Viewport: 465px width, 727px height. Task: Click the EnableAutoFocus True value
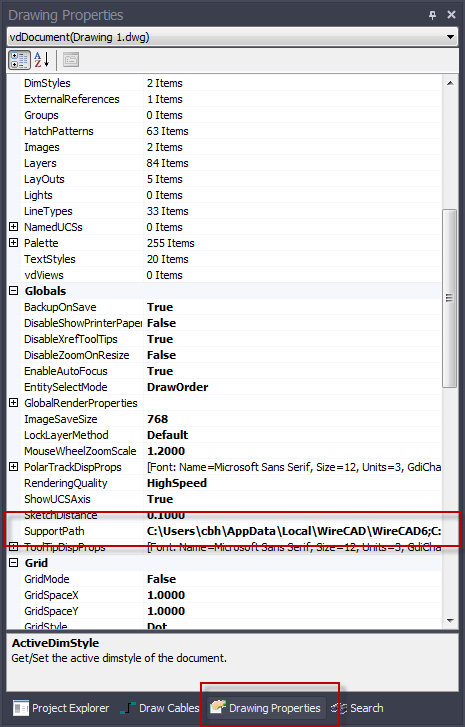pyautogui.click(x=293, y=371)
